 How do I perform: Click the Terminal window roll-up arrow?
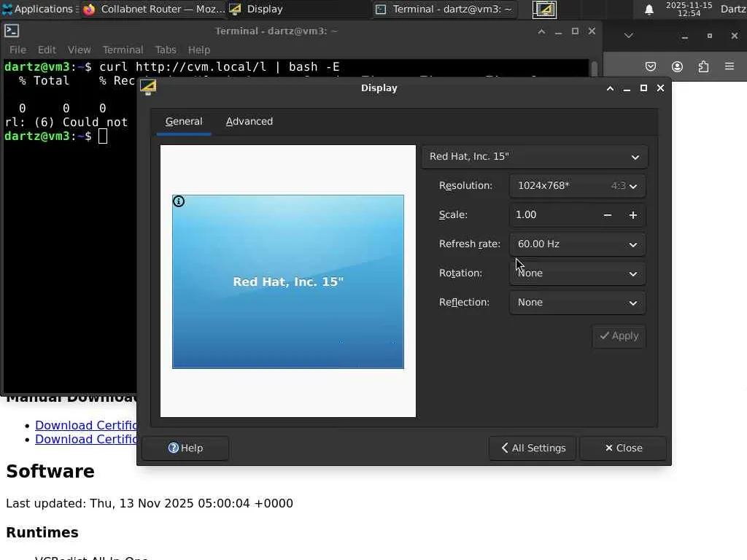tap(541, 31)
